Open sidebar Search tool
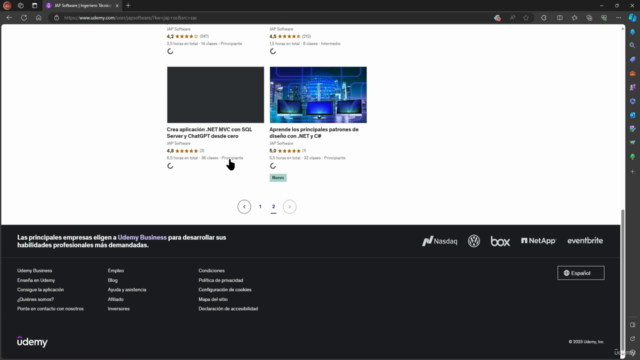640x360 pixels. click(633, 46)
